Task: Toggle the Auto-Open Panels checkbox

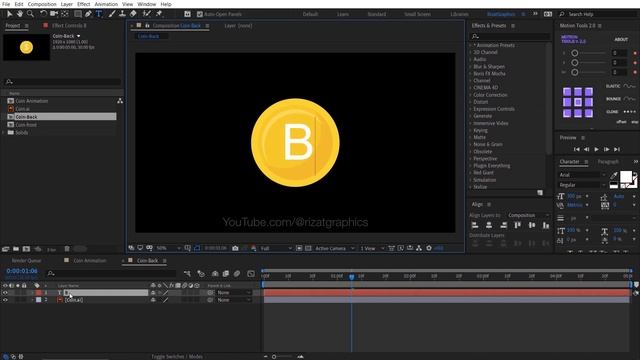Action: 200,14
